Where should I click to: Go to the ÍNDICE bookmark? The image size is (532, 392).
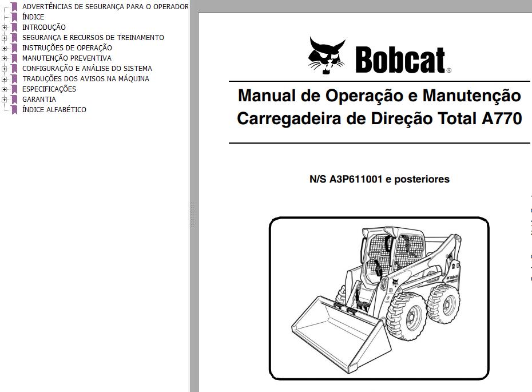(x=33, y=17)
